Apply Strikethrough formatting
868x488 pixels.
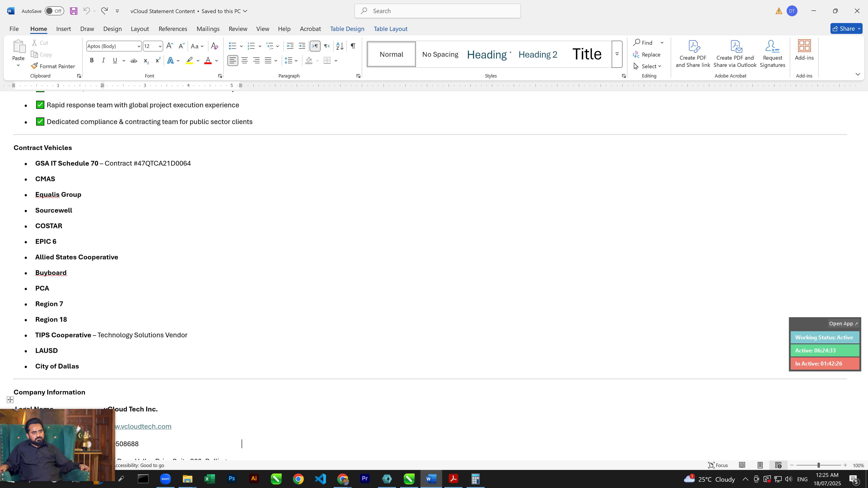(134, 61)
